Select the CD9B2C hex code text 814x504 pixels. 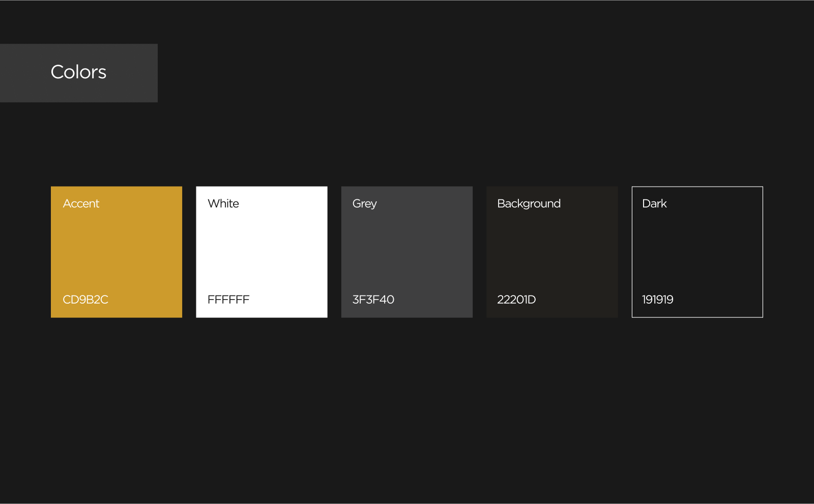(x=85, y=300)
